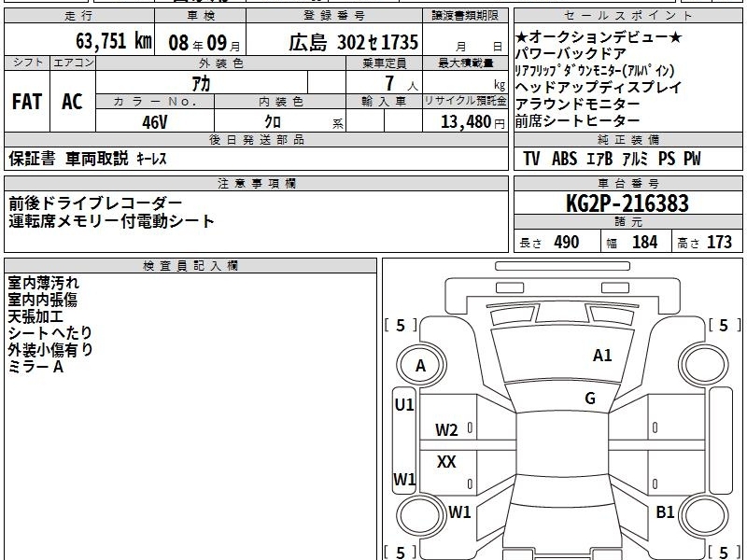
Task: Select the 車台番号 header
Action: (x=627, y=183)
